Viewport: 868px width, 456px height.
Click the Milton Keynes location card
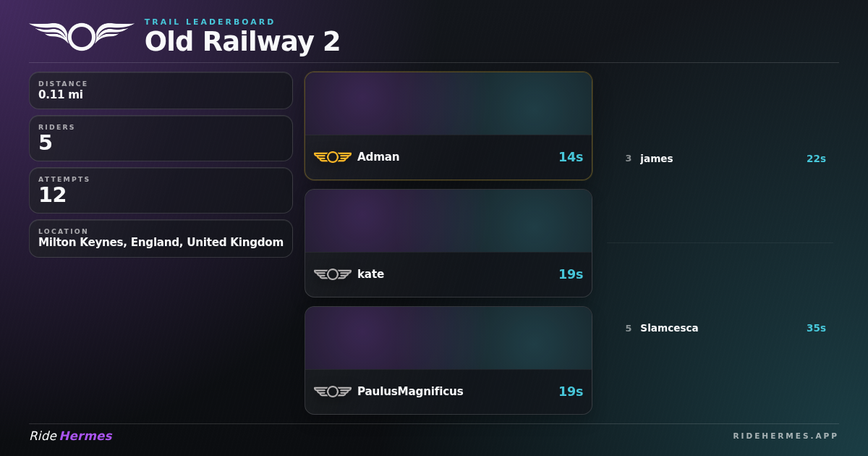pos(161,238)
